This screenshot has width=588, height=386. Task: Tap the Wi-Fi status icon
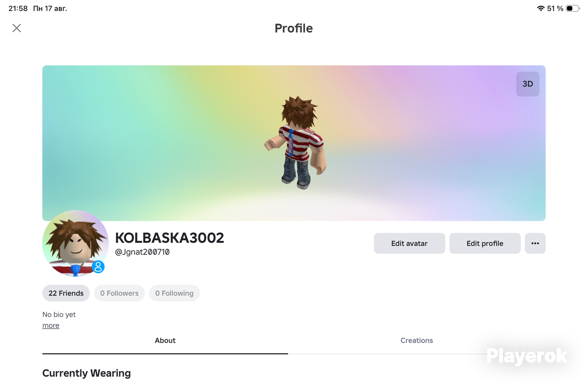click(541, 8)
